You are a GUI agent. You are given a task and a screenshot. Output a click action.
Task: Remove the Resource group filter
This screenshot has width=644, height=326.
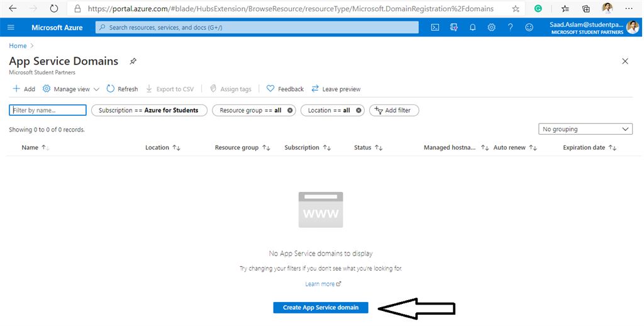pyautogui.click(x=290, y=110)
